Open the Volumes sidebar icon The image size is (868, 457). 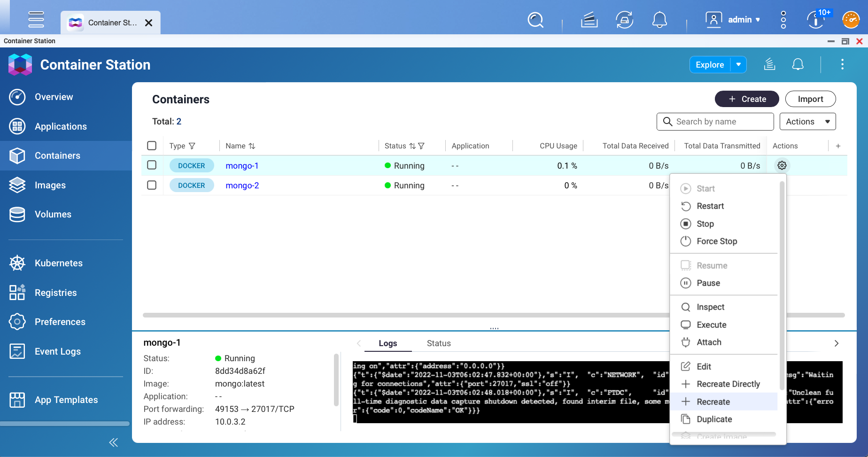(17, 214)
